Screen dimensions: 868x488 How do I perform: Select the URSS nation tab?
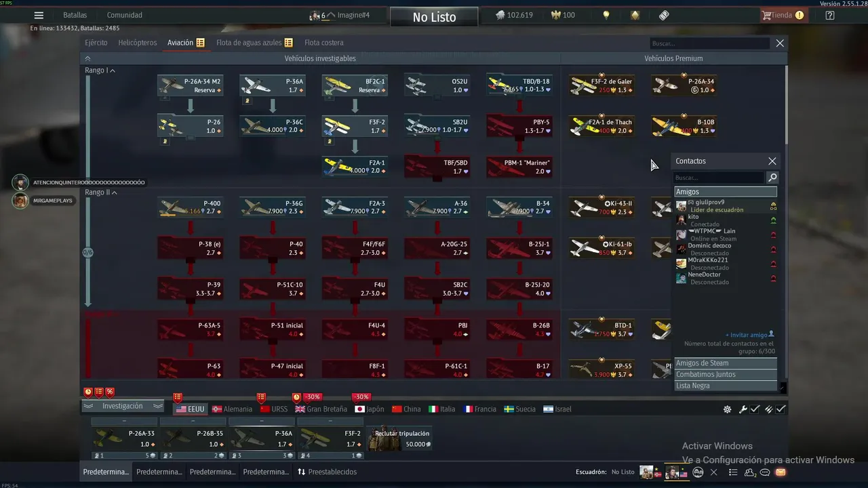click(274, 409)
